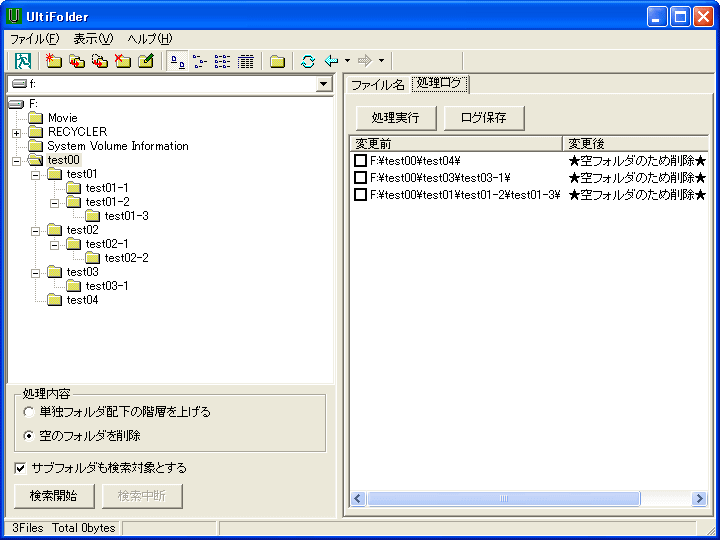Screen dimensions: 720x540
Task: Click the rename folder icon with pencil
Action: click(x=145, y=61)
